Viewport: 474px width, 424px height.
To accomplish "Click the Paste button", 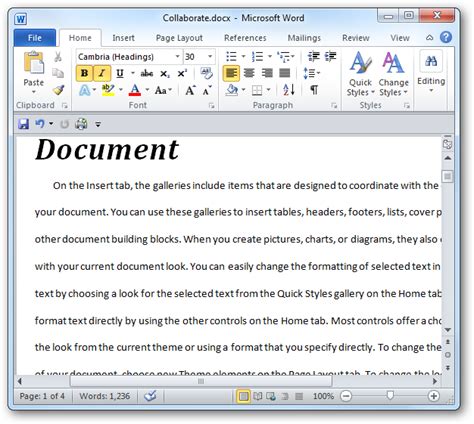I will [x=34, y=72].
